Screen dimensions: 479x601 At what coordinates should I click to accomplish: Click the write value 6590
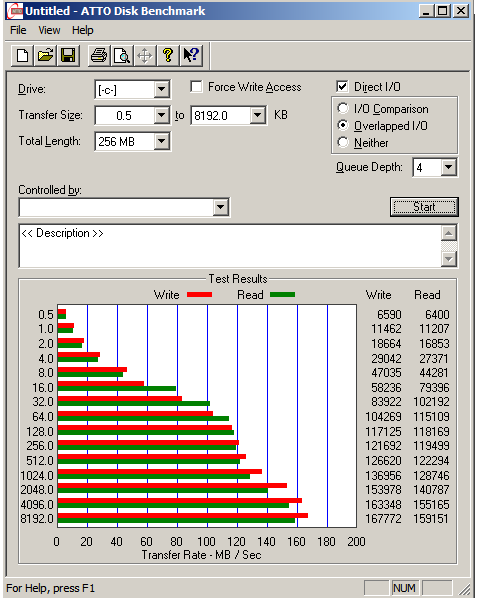pyautogui.click(x=389, y=315)
